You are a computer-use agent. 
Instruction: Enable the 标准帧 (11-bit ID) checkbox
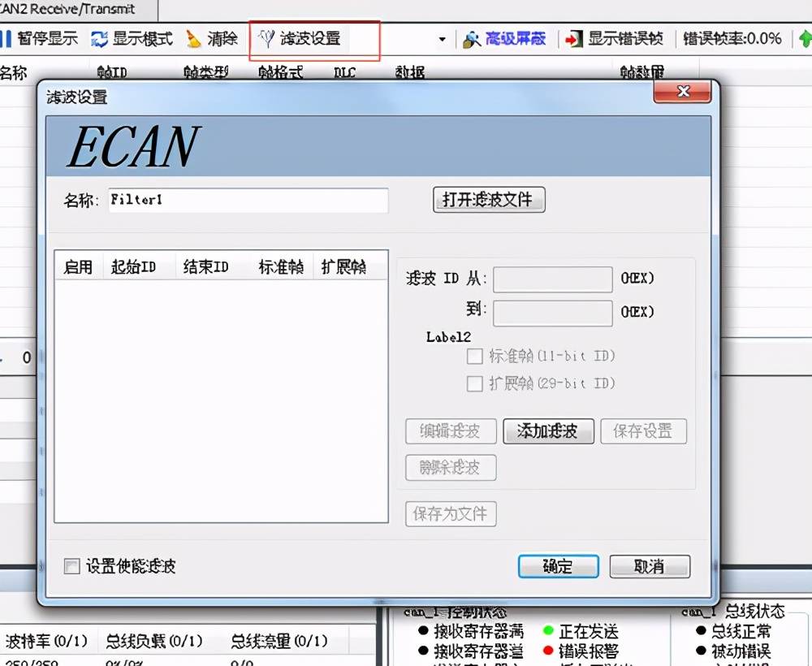click(x=475, y=357)
